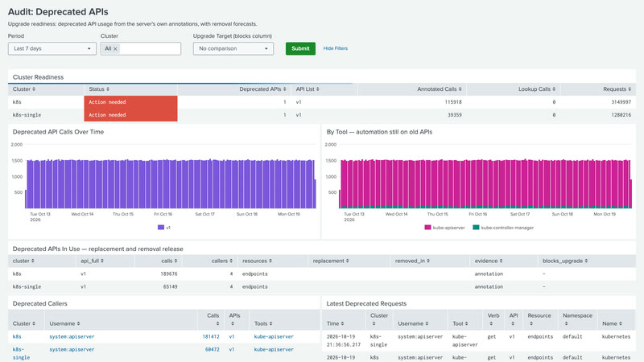Sort In Use table by replacement column
Image resolution: width=644 pixels, height=362 pixels.
click(331, 261)
